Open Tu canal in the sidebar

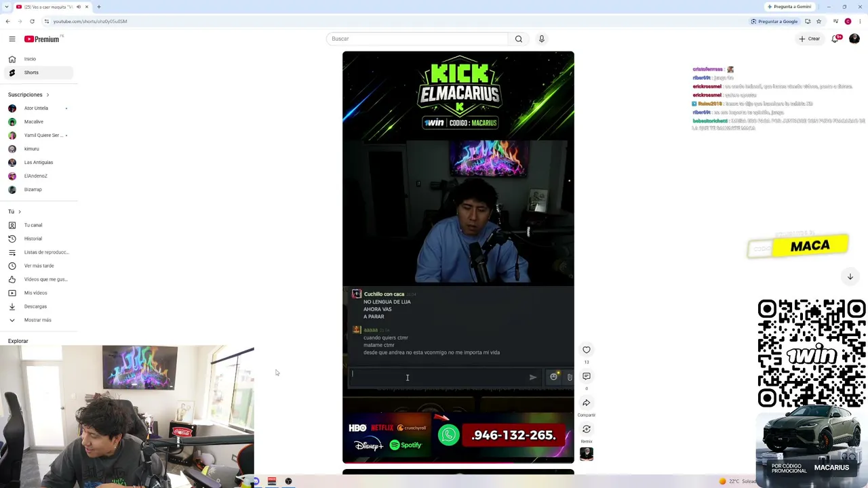pos(38,225)
